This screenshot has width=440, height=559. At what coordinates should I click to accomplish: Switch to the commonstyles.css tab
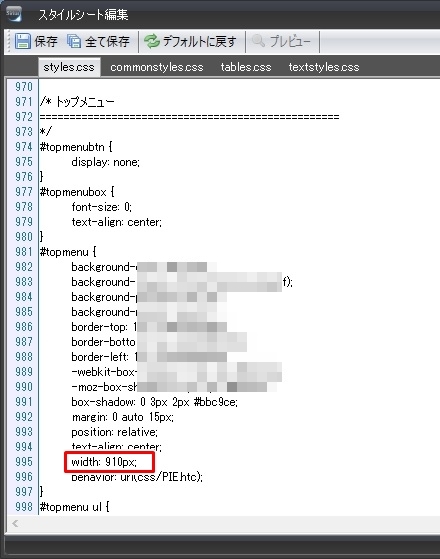pos(157,67)
